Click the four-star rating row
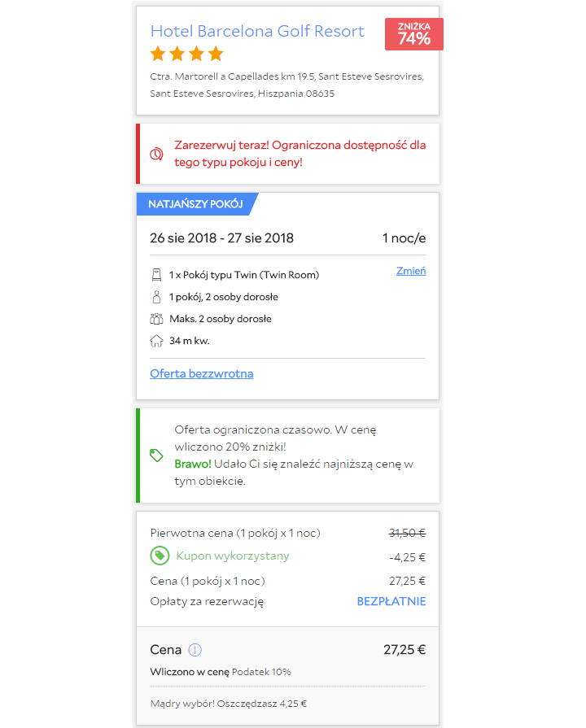Image resolution: width=586 pixels, height=728 pixels. point(187,54)
